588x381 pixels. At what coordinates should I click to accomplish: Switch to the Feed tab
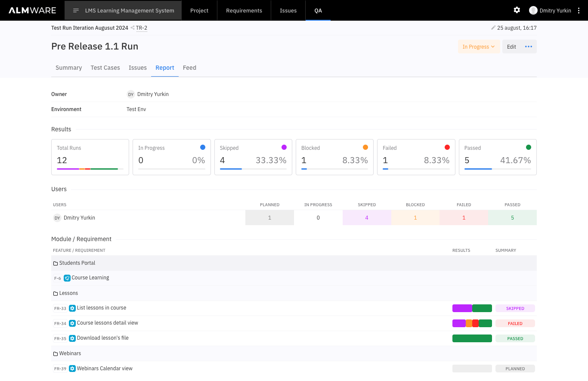coord(189,68)
